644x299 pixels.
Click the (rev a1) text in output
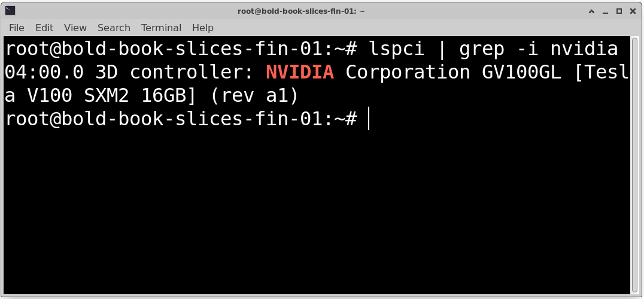point(253,96)
